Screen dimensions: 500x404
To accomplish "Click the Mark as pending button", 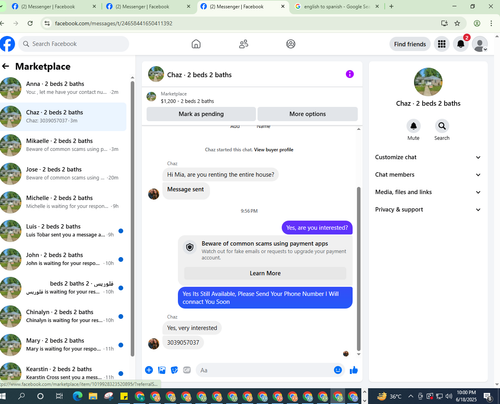I will coord(201,114).
